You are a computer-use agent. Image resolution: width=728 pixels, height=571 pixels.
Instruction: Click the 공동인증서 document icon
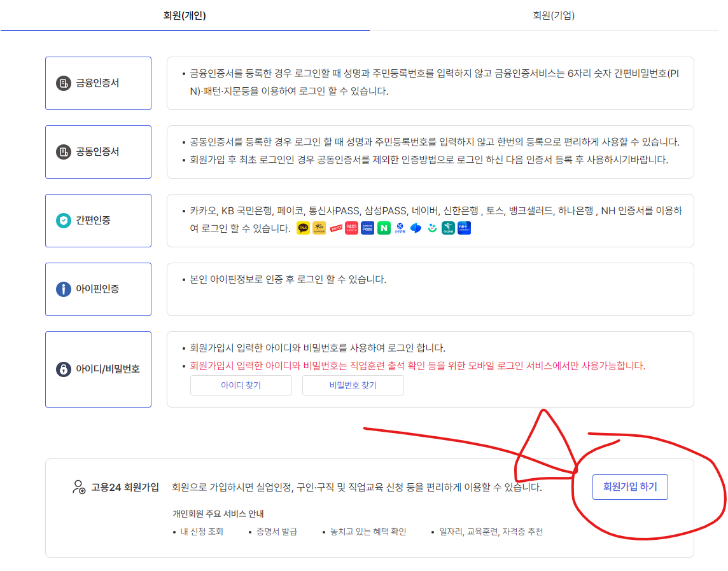[63, 152]
